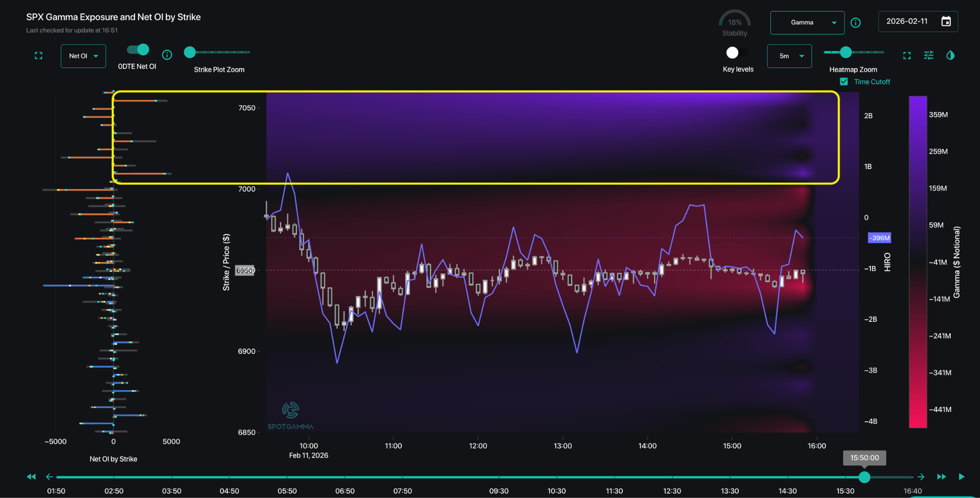Image resolution: width=980 pixels, height=498 pixels.
Task: Open the calendar date picker icon
Action: [x=946, y=22]
